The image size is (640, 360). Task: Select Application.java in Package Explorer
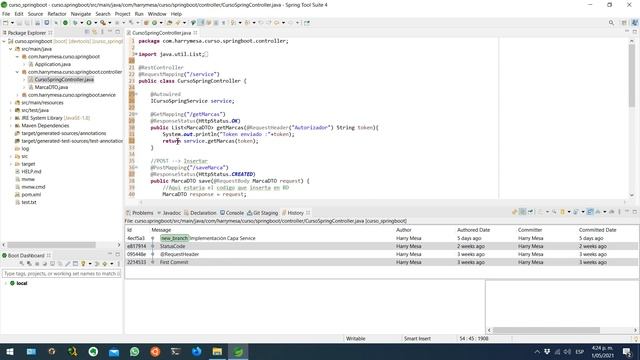52,64
